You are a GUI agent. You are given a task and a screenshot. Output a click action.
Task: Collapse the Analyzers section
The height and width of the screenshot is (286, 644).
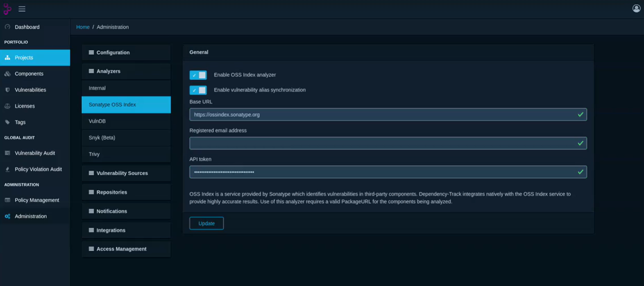tap(126, 71)
